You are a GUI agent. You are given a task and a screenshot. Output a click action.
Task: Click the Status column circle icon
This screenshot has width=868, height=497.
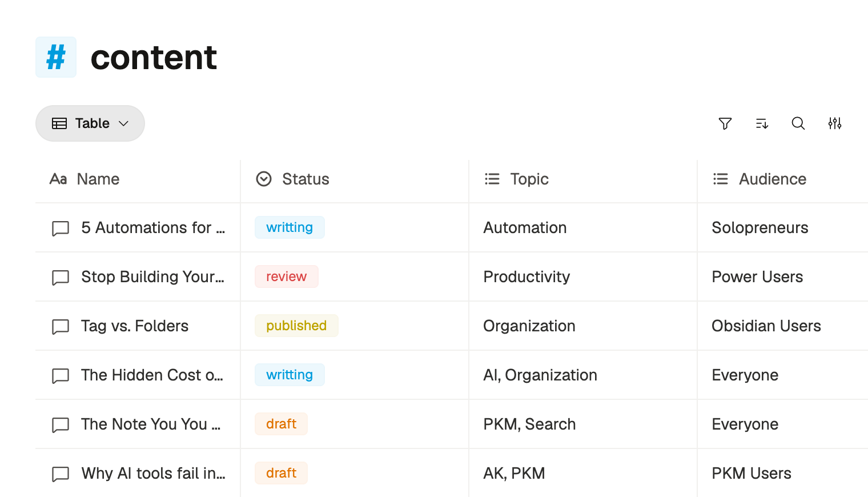pos(264,179)
